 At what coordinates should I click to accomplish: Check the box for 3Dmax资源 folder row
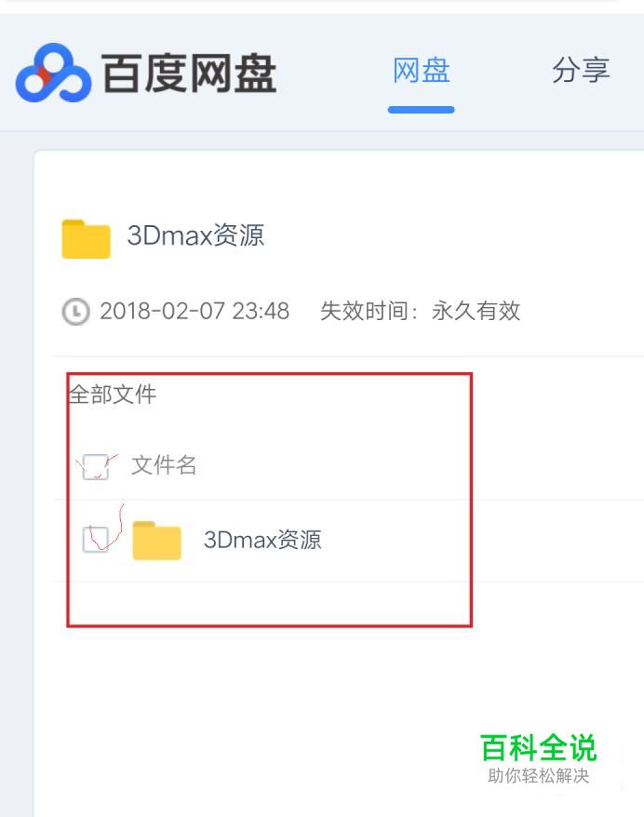tap(96, 540)
